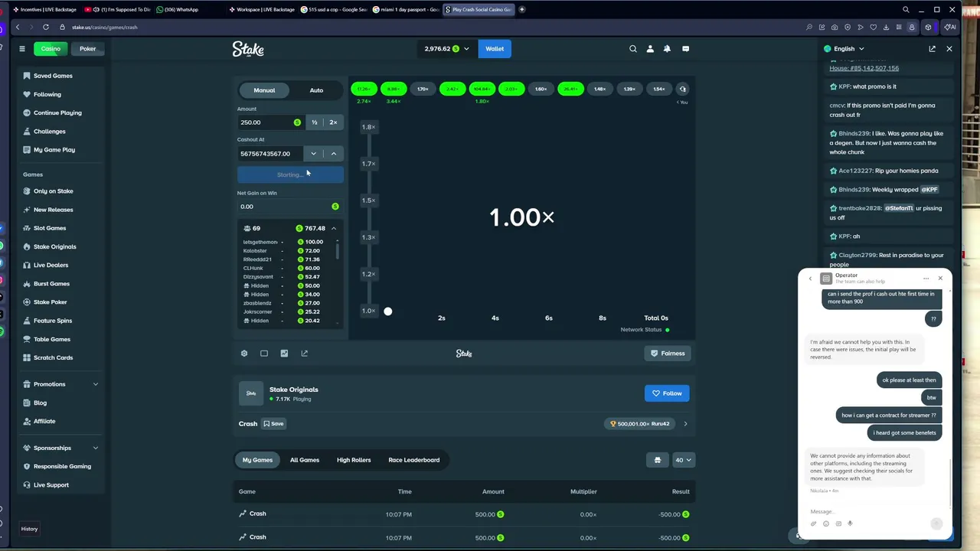Click the crash graph multiplier axis bar
The height and width of the screenshot is (551, 980).
pyautogui.click(x=370, y=220)
